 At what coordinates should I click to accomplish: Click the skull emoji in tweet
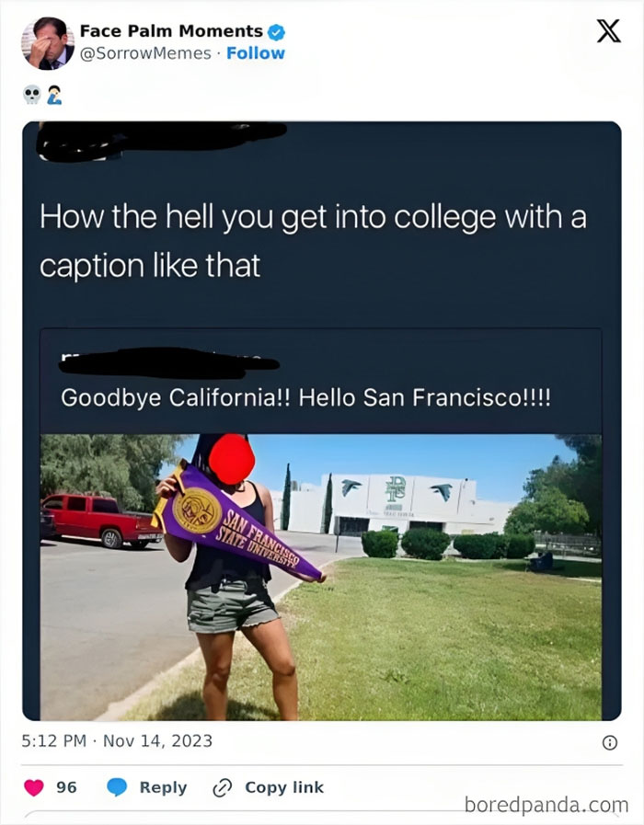tap(32, 96)
